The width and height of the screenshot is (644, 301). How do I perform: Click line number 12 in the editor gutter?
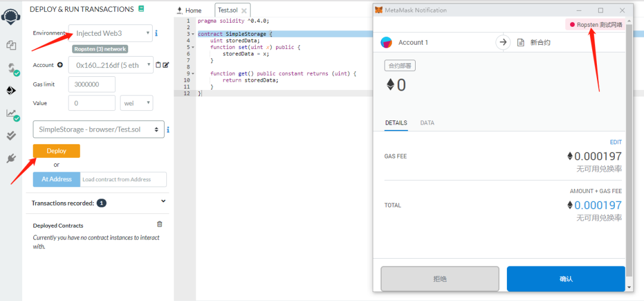coord(187,93)
